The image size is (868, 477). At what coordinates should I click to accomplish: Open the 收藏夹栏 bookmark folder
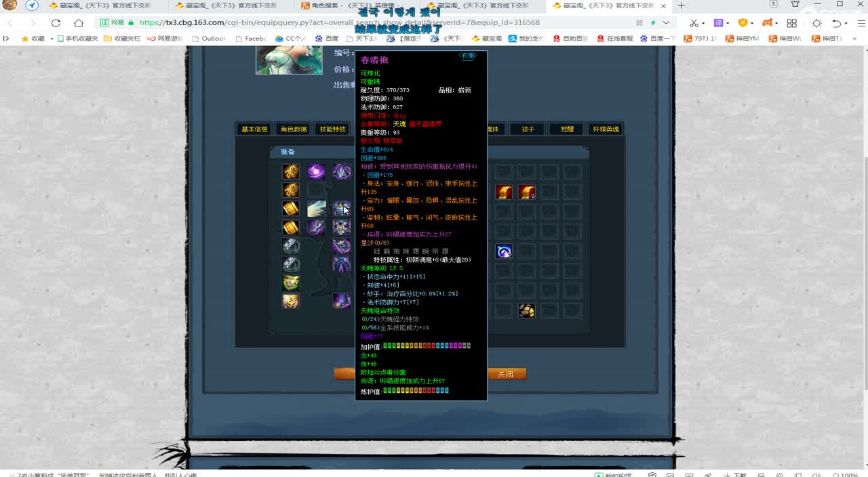pyautogui.click(x=123, y=39)
